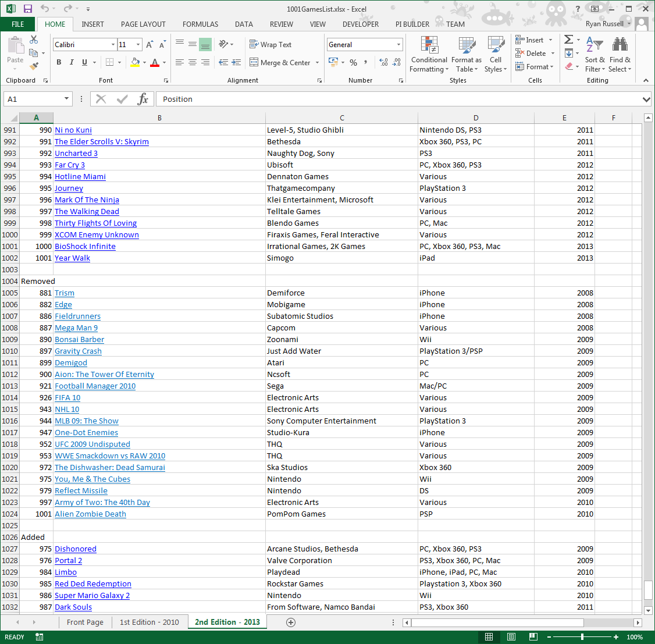Screen dimensions: 655x644
Task: Apply the red font color
Action: click(155, 62)
